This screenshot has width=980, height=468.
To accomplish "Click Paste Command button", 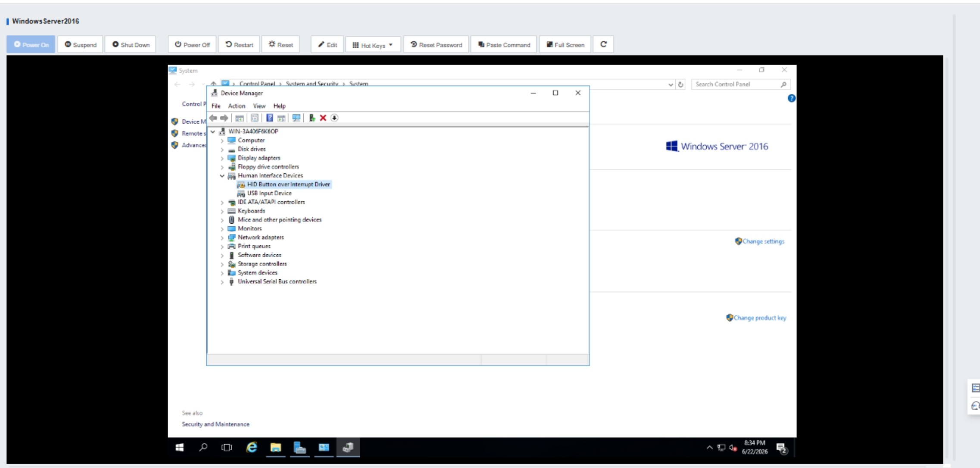I will pyautogui.click(x=504, y=44).
